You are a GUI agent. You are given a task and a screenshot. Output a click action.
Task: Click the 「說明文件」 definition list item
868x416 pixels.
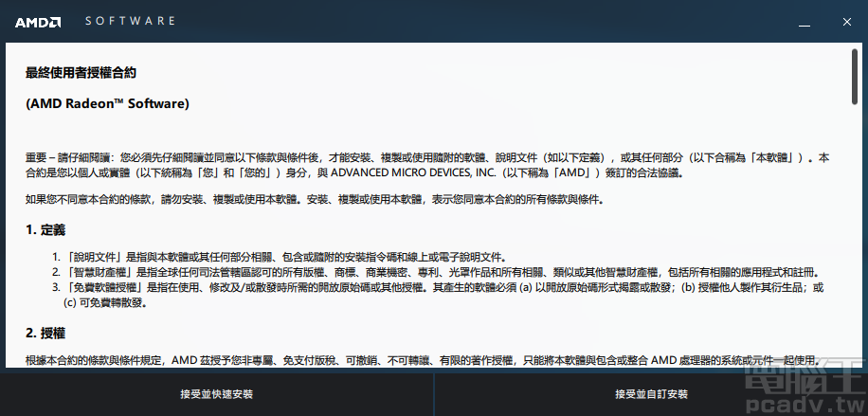pos(284,258)
